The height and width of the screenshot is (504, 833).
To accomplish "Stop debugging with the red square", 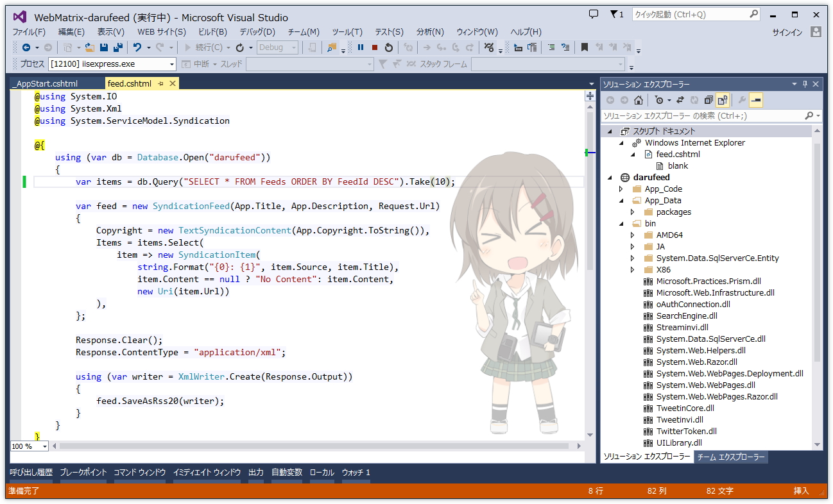I will 375,47.
